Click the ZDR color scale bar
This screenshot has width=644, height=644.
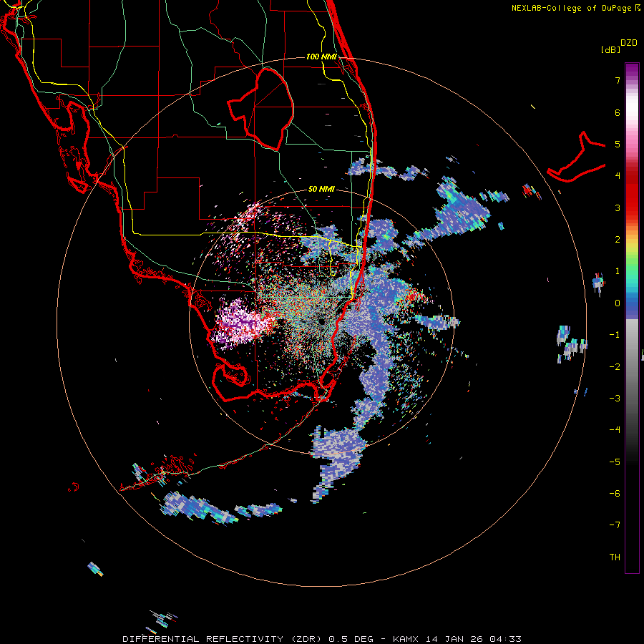[x=632, y=318]
